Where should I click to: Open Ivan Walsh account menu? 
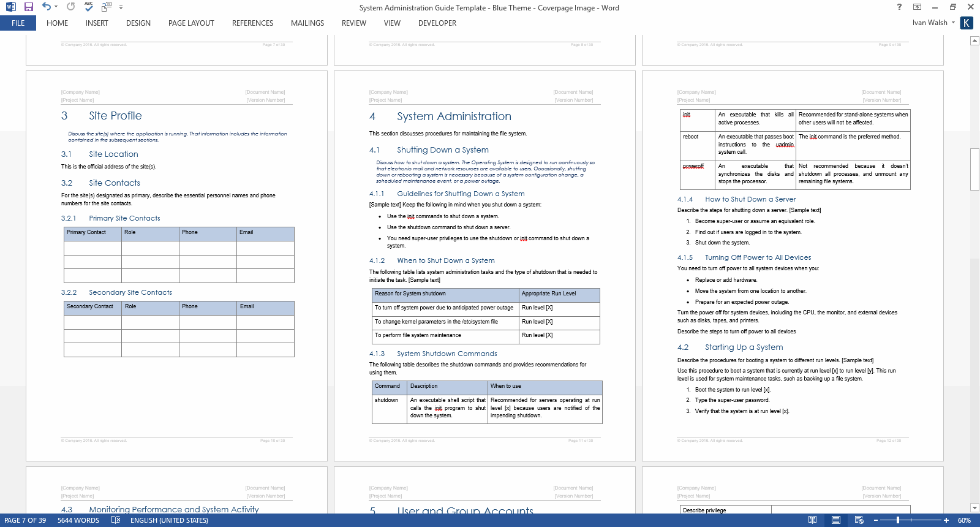pyautogui.click(x=933, y=23)
